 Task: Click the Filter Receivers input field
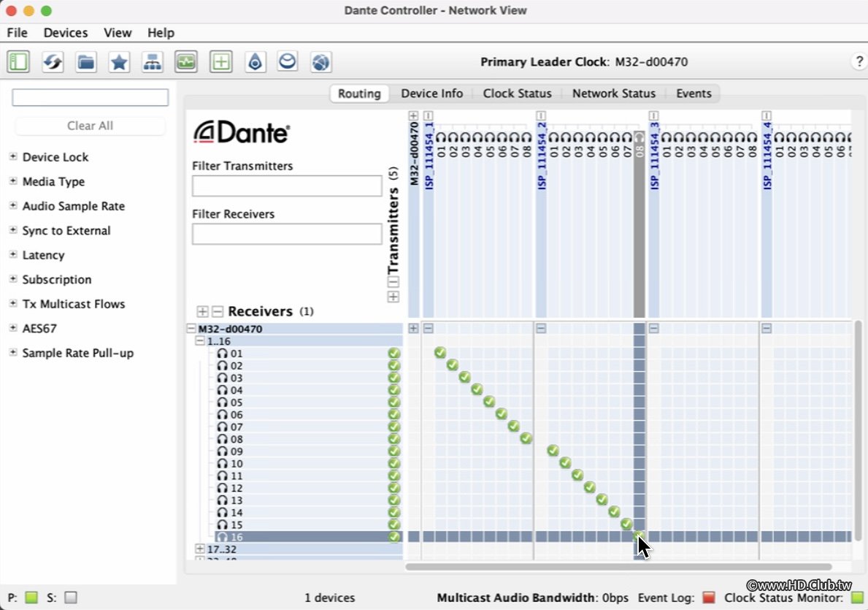coord(287,234)
